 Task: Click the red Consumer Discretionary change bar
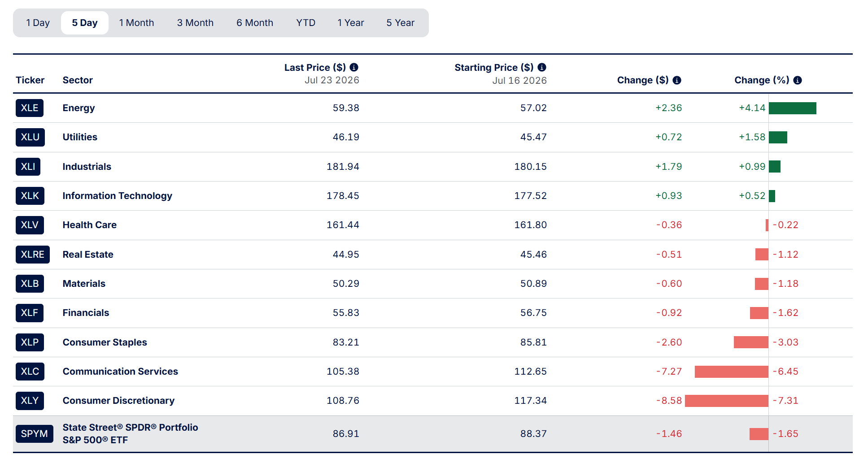(727, 401)
